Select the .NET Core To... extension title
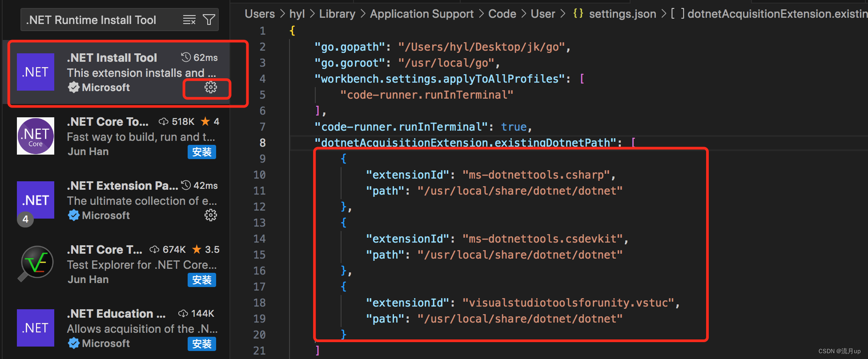Screen dimensions: 868x359 tap(108, 122)
